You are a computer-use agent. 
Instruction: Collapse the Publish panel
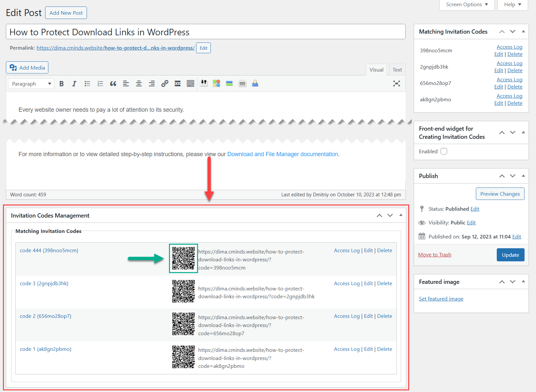pyautogui.click(x=523, y=176)
